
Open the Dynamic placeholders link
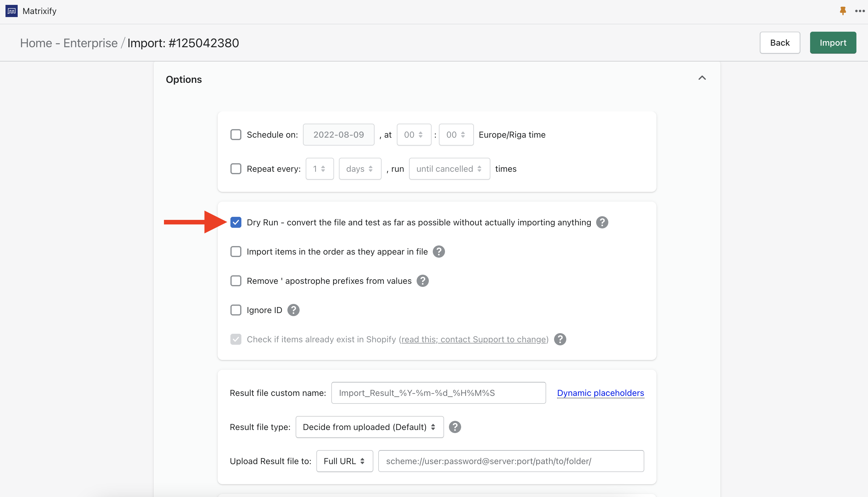600,393
